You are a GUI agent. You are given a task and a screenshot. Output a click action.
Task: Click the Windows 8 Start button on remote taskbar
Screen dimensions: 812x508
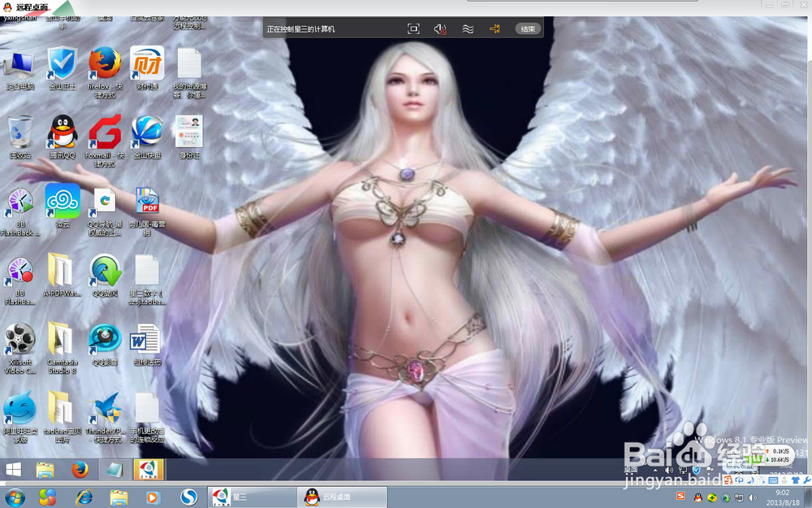[x=13, y=470]
